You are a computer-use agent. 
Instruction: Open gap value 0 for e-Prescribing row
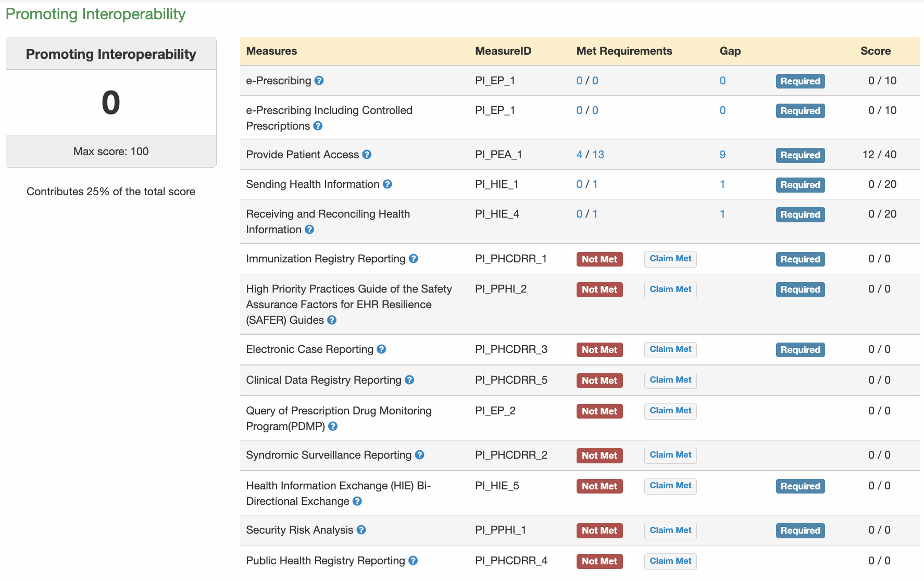(722, 81)
